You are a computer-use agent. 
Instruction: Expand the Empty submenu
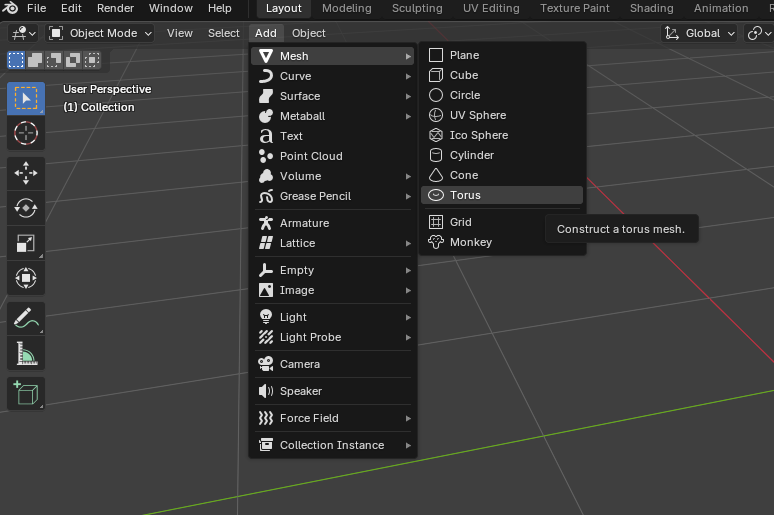333,270
